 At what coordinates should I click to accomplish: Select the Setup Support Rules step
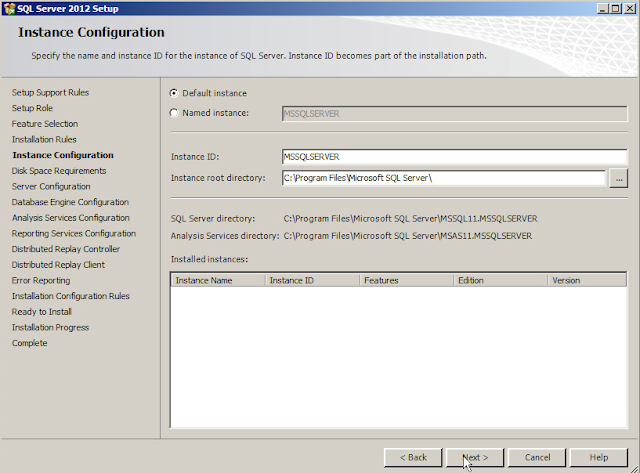pos(50,93)
